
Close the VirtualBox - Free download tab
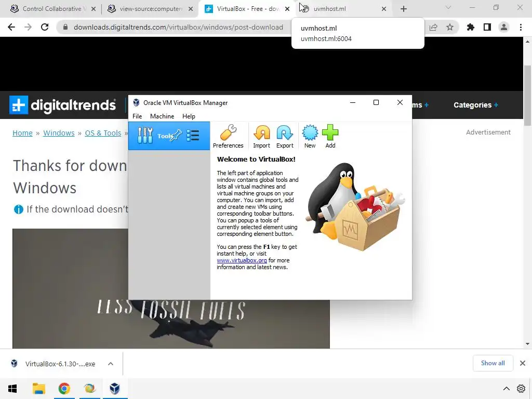pos(287,9)
